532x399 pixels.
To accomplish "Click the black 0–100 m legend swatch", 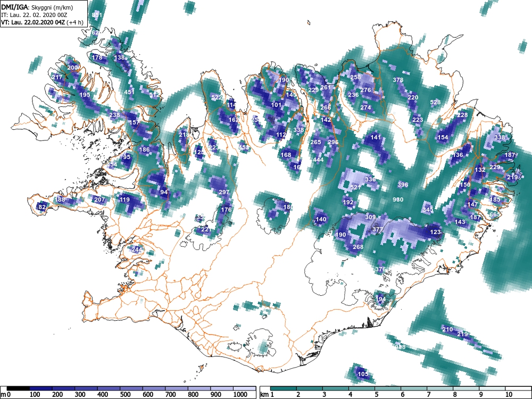I will coord(18,388).
